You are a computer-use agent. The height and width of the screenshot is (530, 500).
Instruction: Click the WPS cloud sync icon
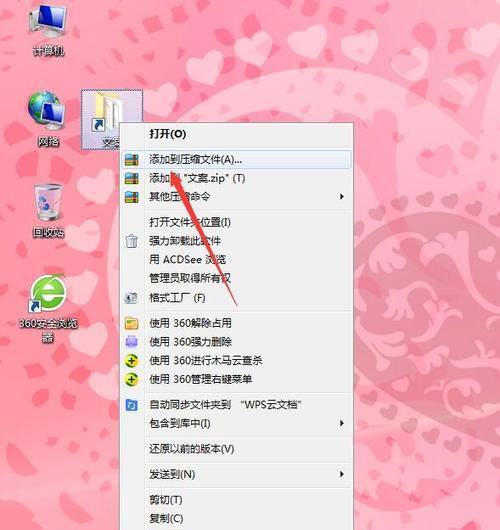click(x=132, y=405)
